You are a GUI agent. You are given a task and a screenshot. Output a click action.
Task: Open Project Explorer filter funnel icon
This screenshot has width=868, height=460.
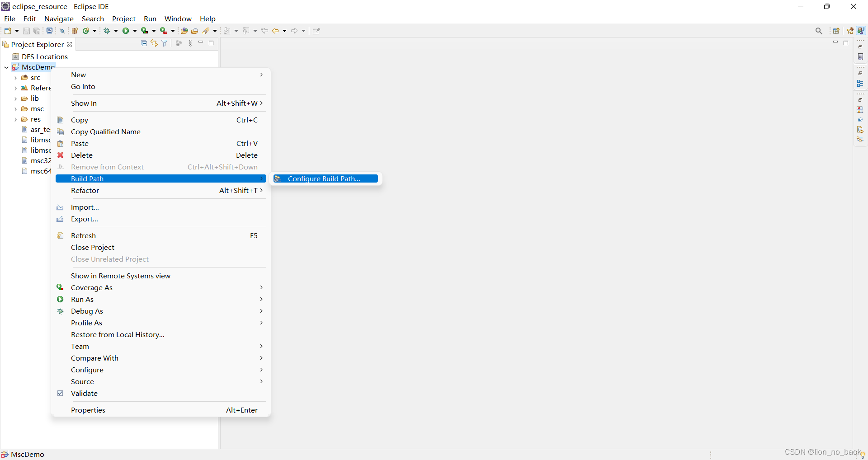pyautogui.click(x=165, y=43)
